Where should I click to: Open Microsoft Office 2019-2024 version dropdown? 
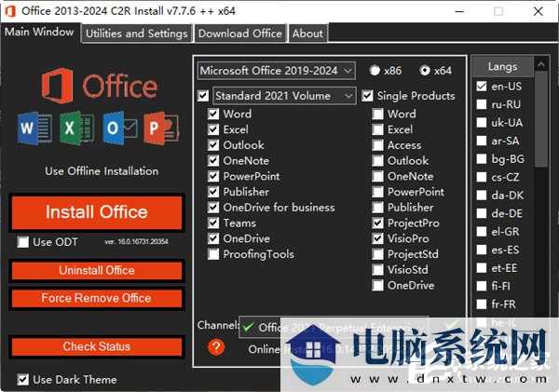[277, 71]
